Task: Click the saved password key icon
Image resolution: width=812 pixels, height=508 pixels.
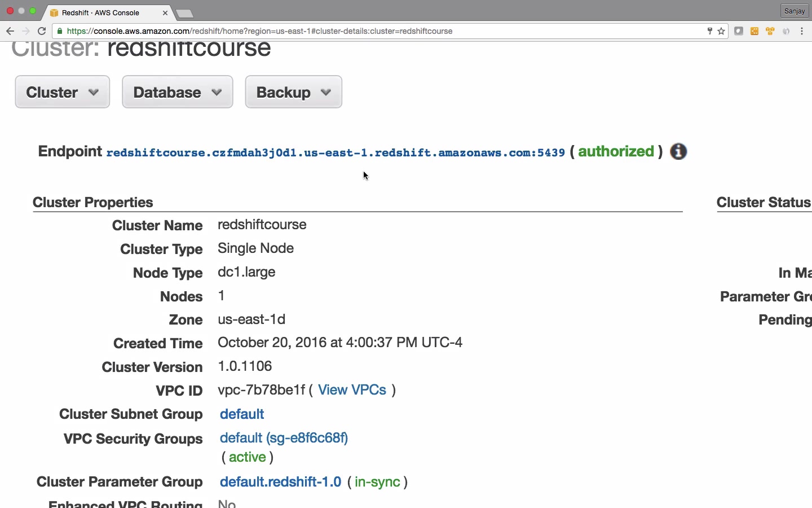Action: click(709, 31)
